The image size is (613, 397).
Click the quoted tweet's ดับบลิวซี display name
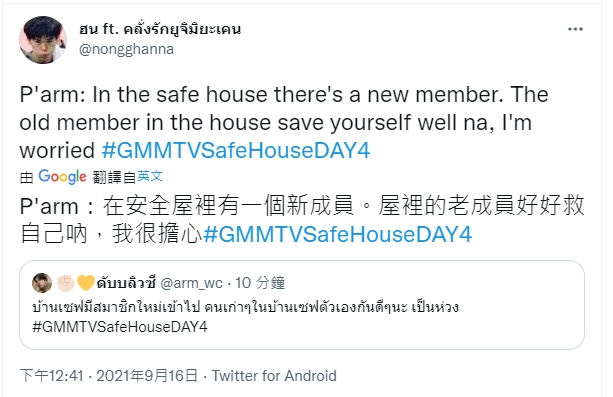pos(126,283)
